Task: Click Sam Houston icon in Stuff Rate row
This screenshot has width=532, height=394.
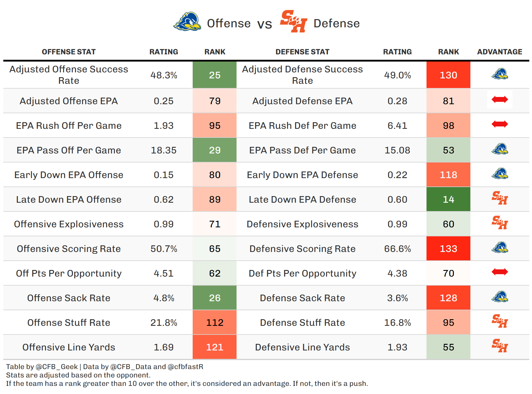Action: click(x=500, y=321)
